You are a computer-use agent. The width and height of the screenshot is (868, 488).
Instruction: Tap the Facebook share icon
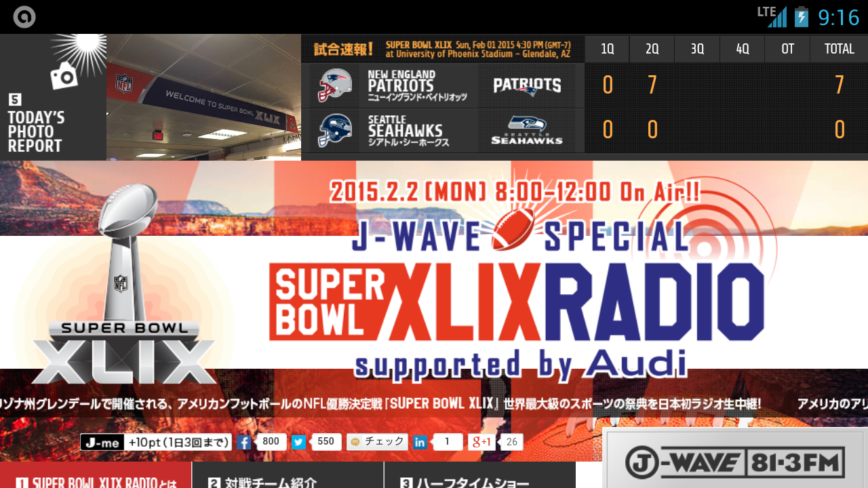pyautogui.click(x=244, y=442)
